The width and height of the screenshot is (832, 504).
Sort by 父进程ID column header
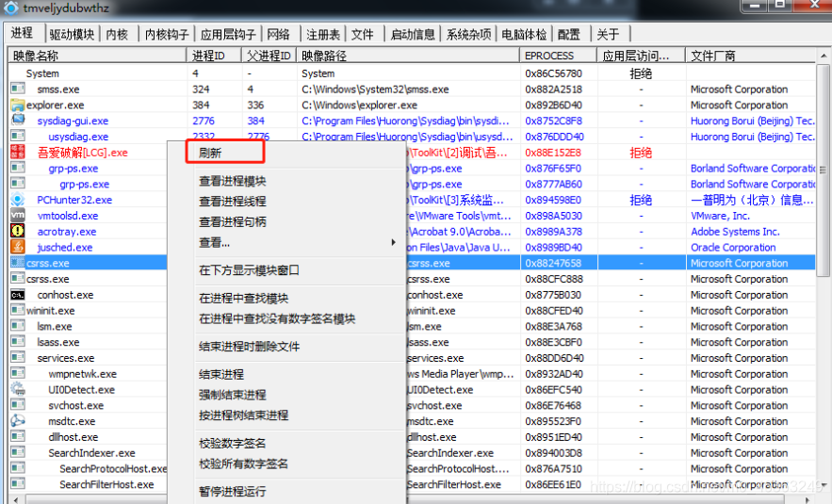(x=269, y=56)
